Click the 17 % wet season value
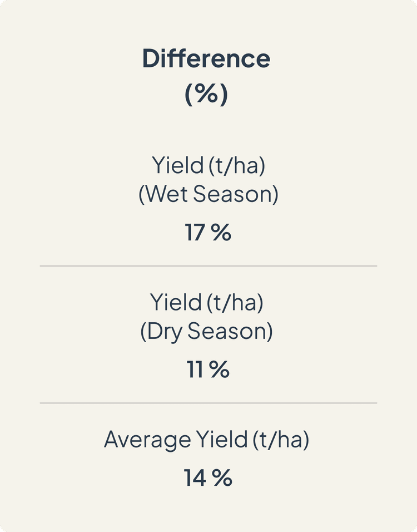Image resolution: width=417 pixels, height=532 pixels. pyautogui.click(x=208, y=233)
